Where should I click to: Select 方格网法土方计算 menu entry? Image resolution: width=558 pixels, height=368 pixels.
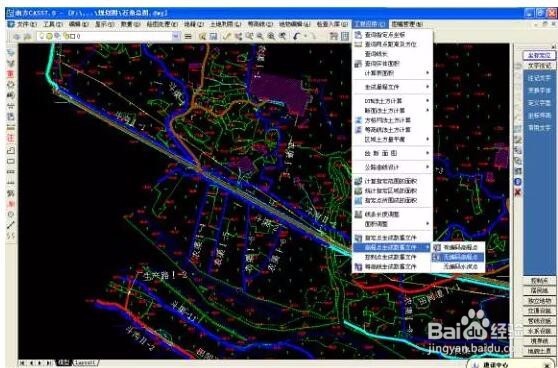388,120
